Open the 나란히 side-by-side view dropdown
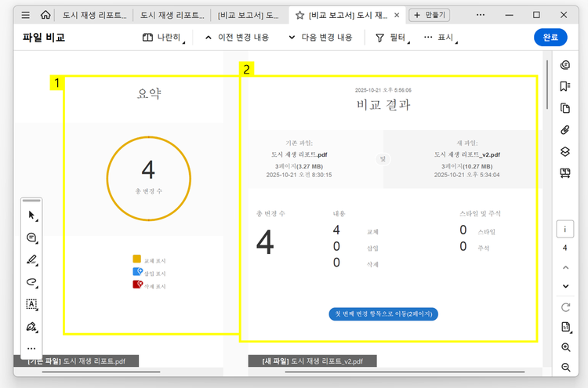The width and height of the screenshot is (588, 388). pyautogui.click(x=164, y=38)
